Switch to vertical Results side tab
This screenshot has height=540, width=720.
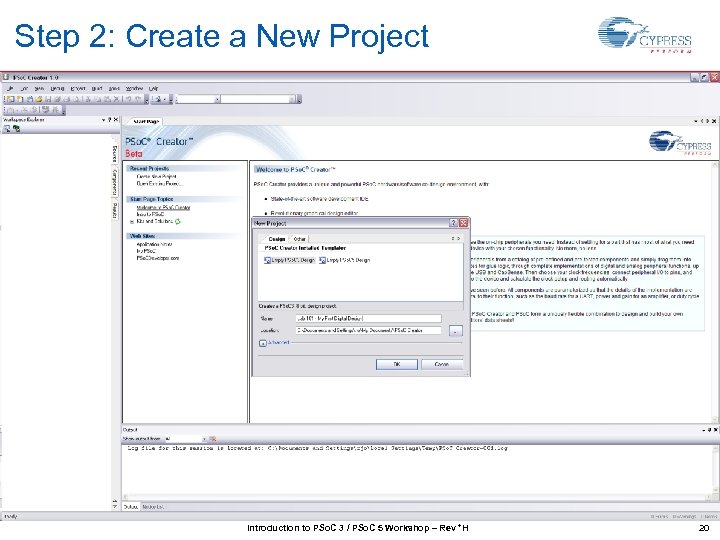(x=115, y=211)
